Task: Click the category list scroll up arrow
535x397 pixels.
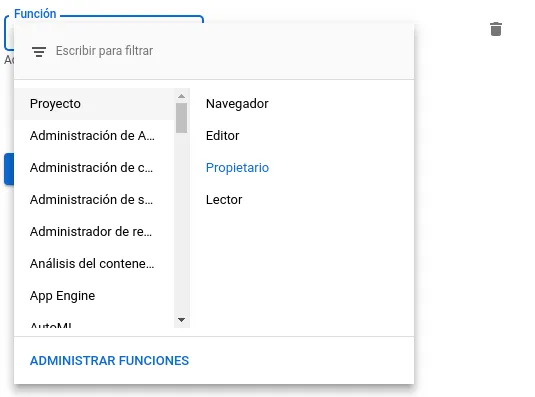Action: (x=182, y=96)
